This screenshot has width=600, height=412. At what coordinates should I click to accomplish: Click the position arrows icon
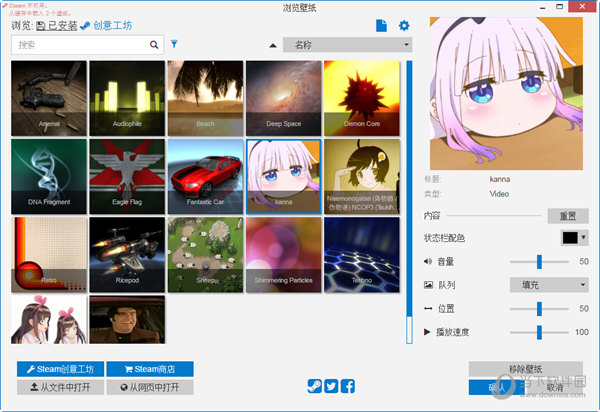pyautogui.click(x=428, y=308)
